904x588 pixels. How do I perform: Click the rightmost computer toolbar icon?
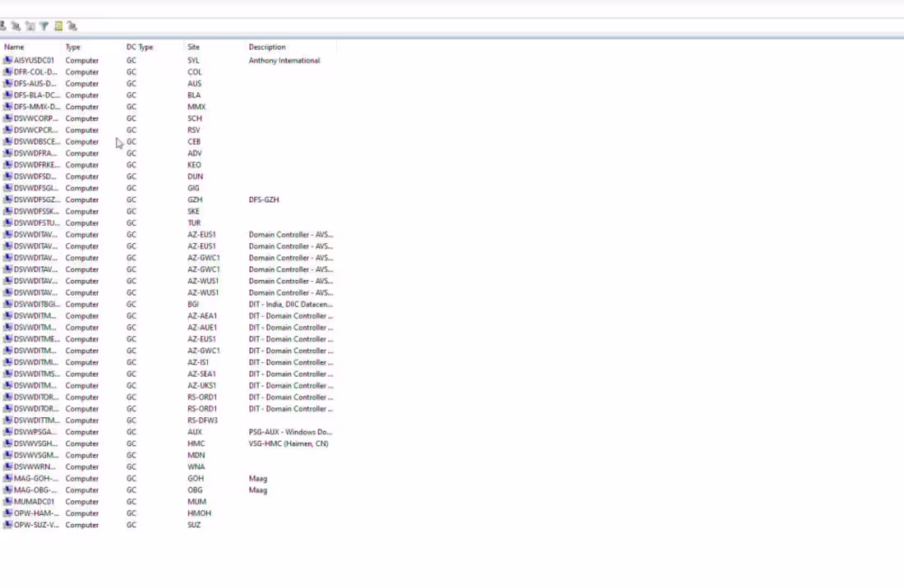(x=71, y=25)
